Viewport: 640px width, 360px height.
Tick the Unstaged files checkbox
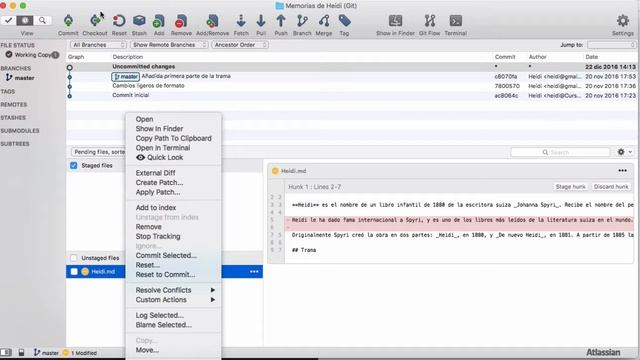pyautogui.click(x=73, y=258)
